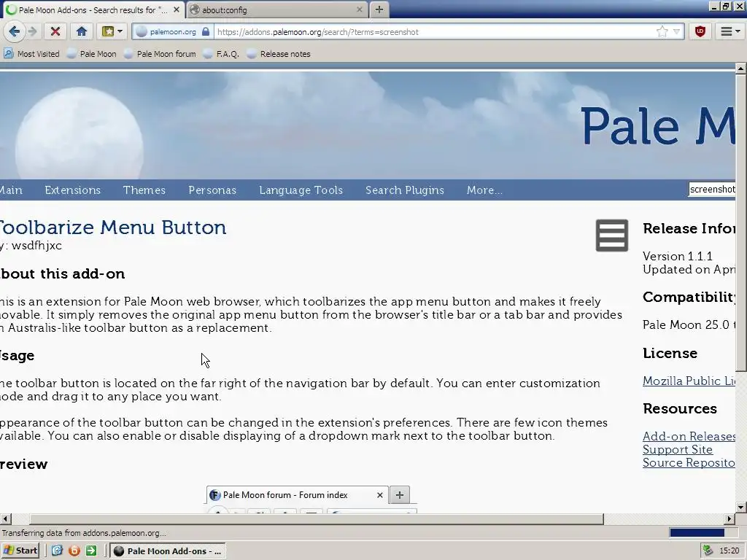Open the Support Site link
Screen dimensions: 747x560
pyautogui.click(x=678, y=449)
